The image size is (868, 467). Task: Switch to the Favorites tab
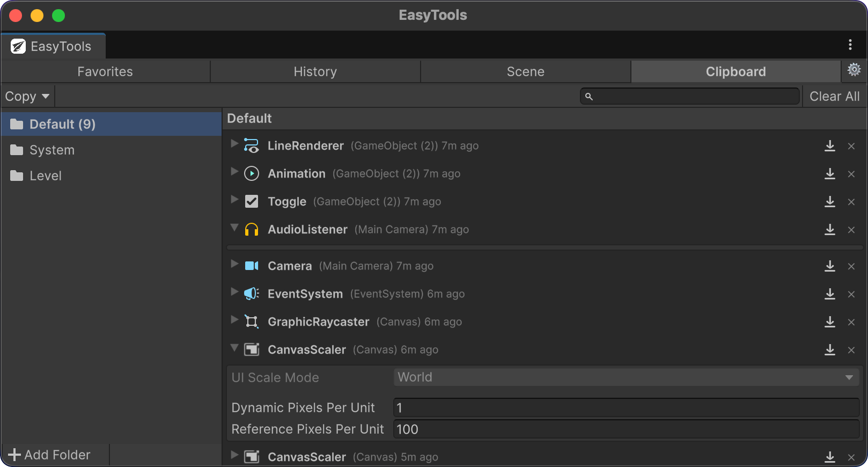pyautogui.click(x=105, y=72)
